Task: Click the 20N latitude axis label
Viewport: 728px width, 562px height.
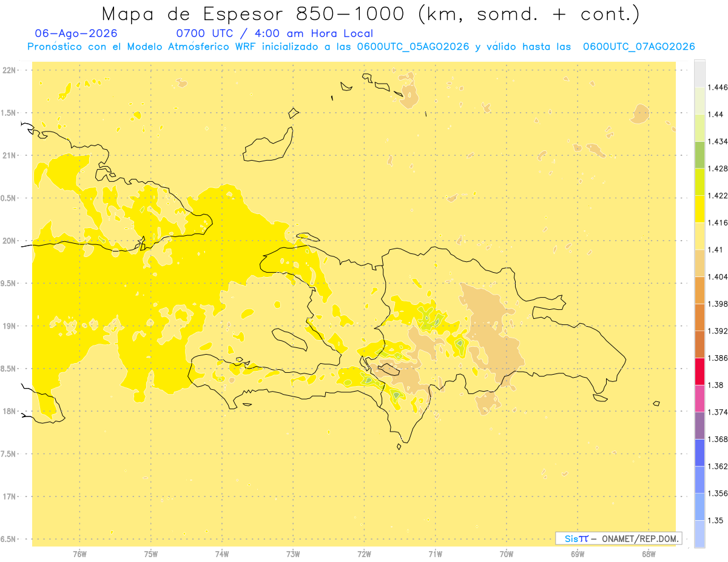Action: point(10,241)
